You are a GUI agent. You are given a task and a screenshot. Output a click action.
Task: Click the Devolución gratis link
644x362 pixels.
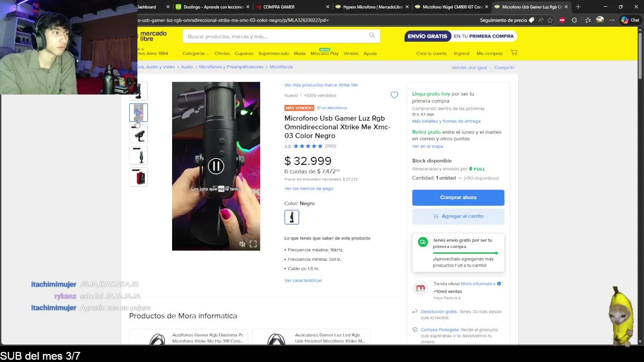click(439, 312)
